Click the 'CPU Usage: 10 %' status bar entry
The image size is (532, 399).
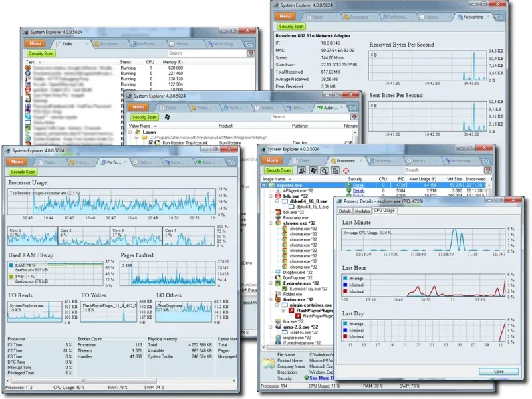click(x=69, y=388)
